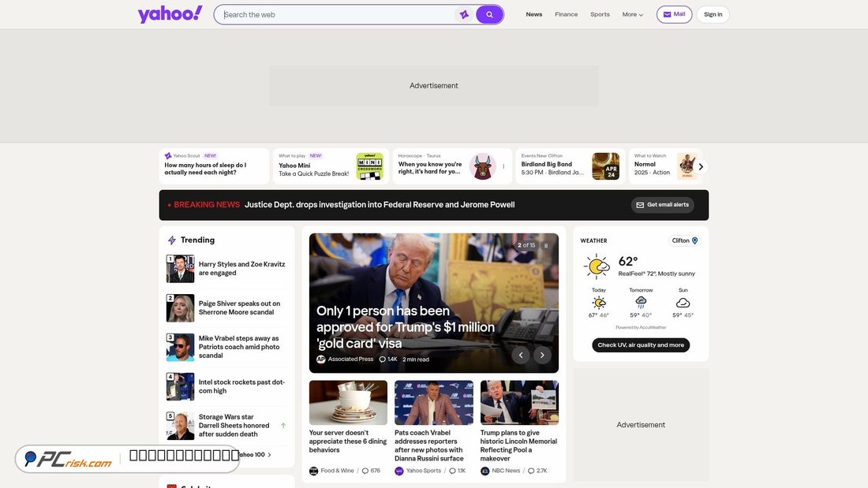Click the Yahoo logo
This screenshot has width=868, height=488.
[x=170, y=14]
